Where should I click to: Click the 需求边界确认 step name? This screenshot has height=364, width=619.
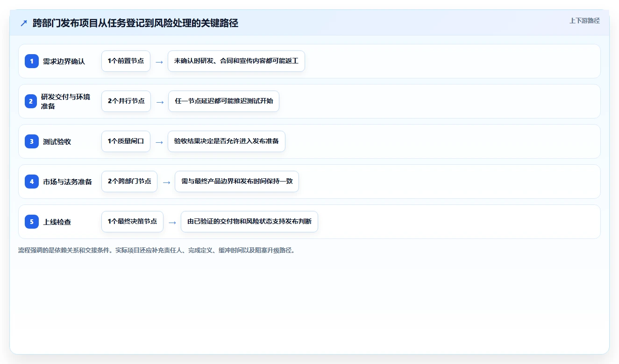64,61
